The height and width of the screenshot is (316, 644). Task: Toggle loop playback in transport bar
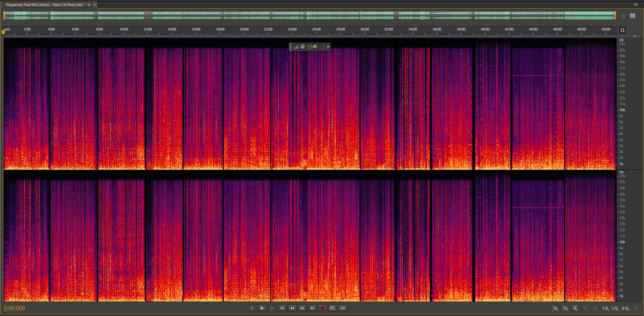(333, 308)
